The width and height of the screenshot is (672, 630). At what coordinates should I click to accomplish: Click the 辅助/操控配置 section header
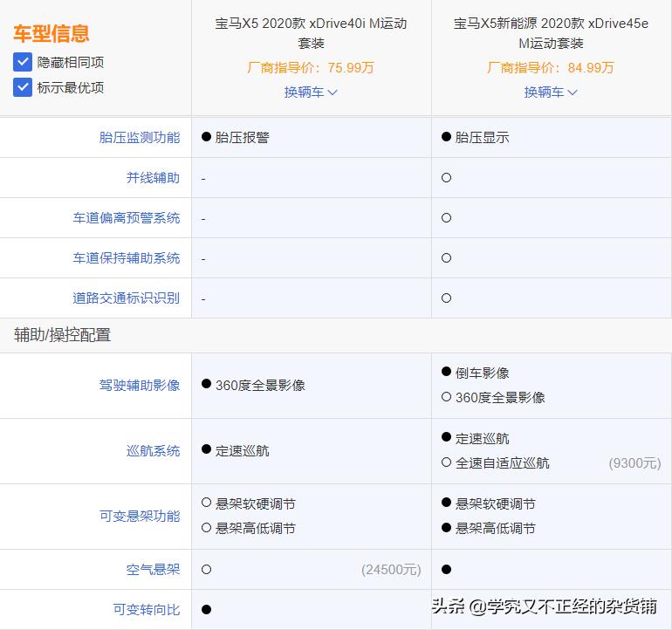63,335
